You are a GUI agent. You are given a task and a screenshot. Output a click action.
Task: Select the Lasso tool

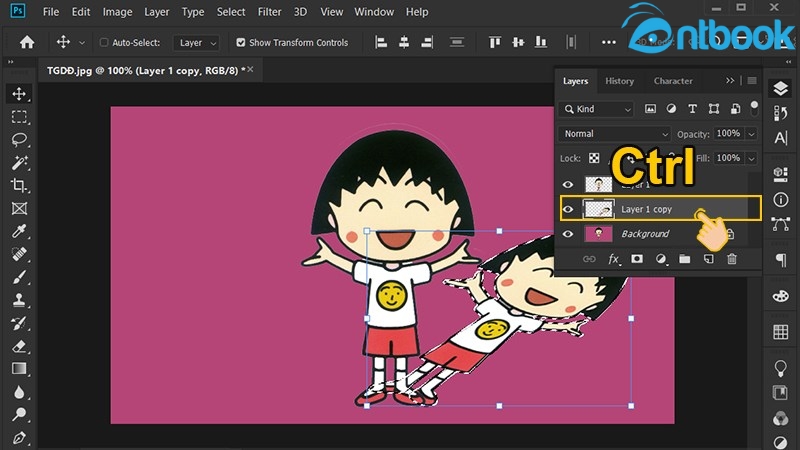[x=19, y=139]
